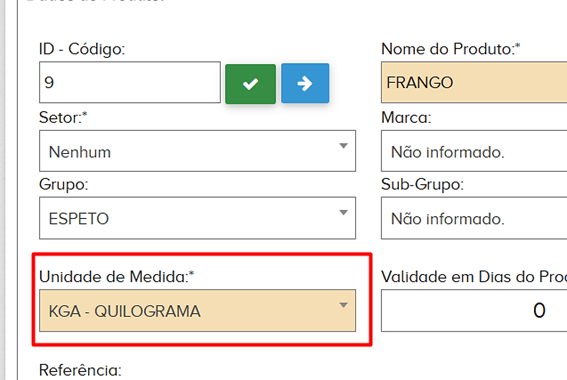567x380 pixels.
Task: Click the Referência label
Action: click(x=80, y=370)
